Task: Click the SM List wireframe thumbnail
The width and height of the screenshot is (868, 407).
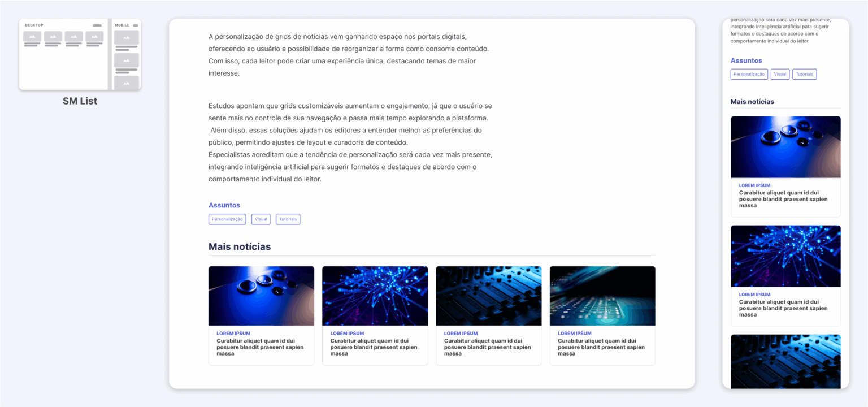Action: point(80,54)
